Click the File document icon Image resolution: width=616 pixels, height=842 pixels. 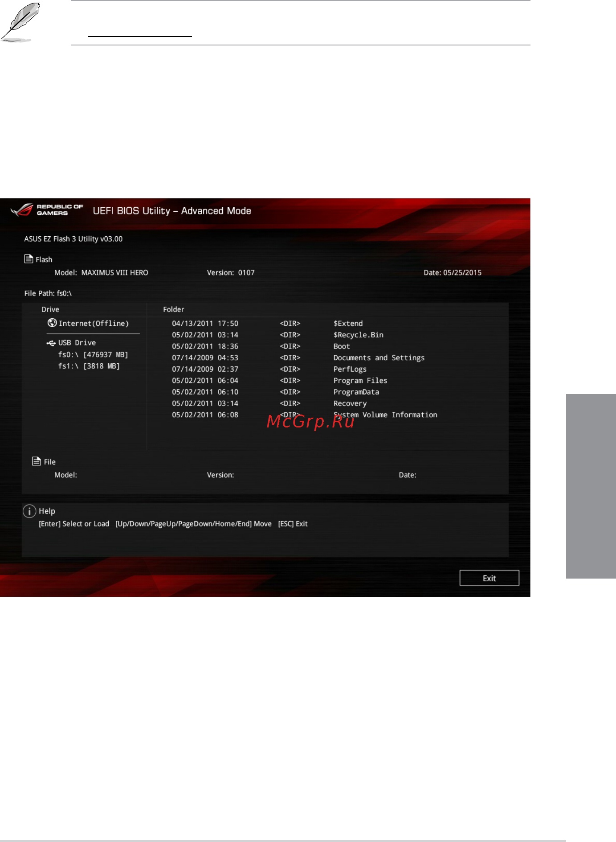click(37, 461)
